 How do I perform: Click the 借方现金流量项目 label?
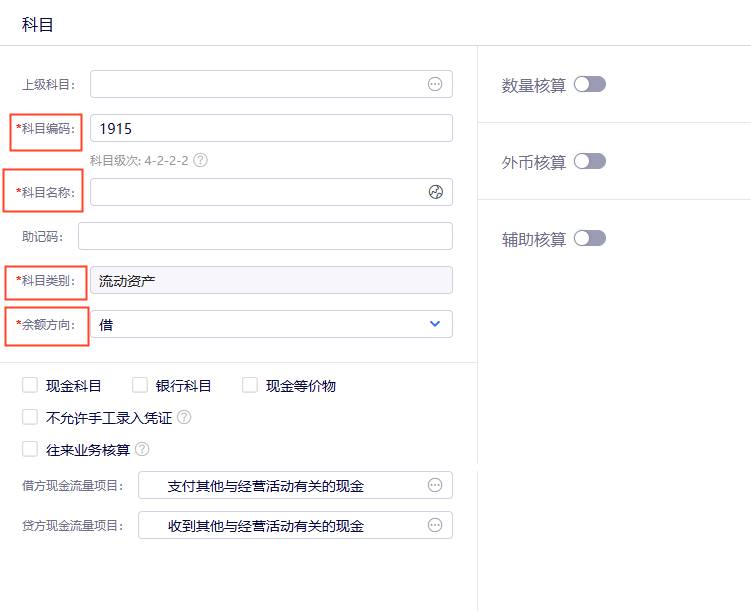coord(73,486)
